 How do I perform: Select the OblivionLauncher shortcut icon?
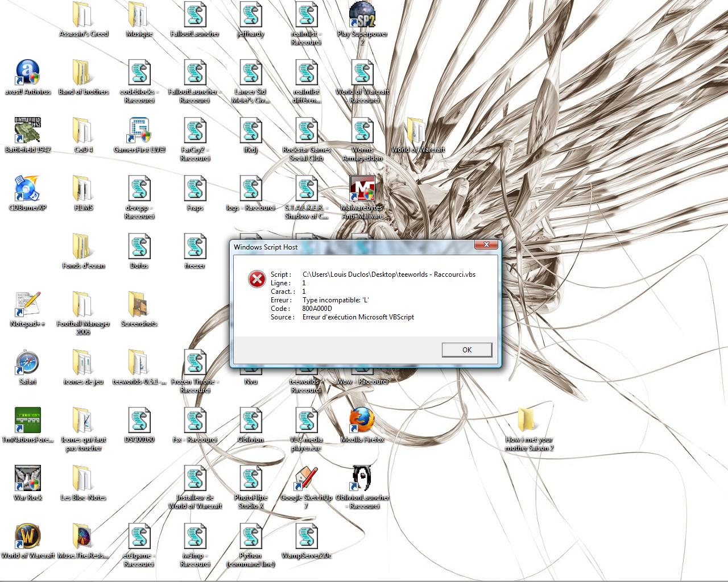[362, 479]
